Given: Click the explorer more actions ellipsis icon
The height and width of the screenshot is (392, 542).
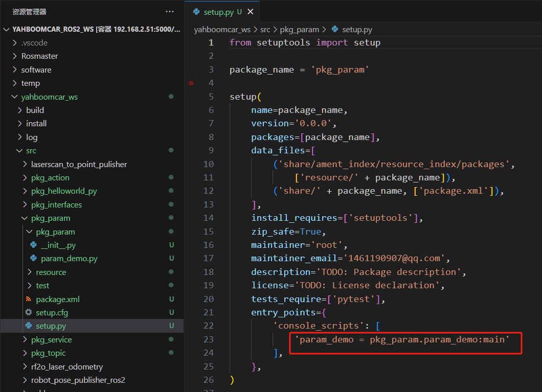Looking at the screenshot, I should click(170, 12).
